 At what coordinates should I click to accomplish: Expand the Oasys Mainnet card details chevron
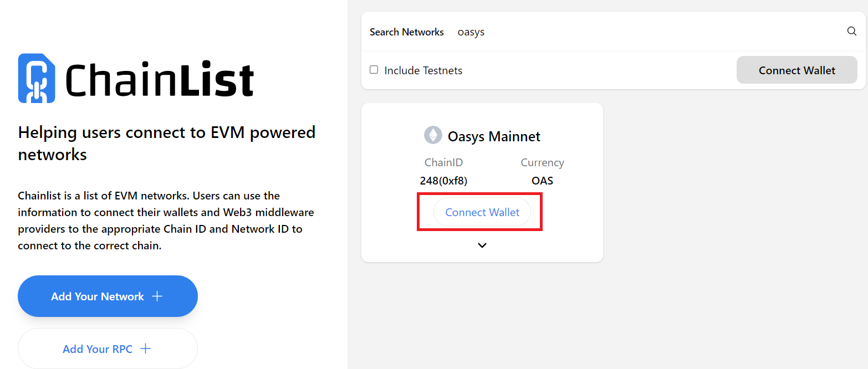(482, 245)
